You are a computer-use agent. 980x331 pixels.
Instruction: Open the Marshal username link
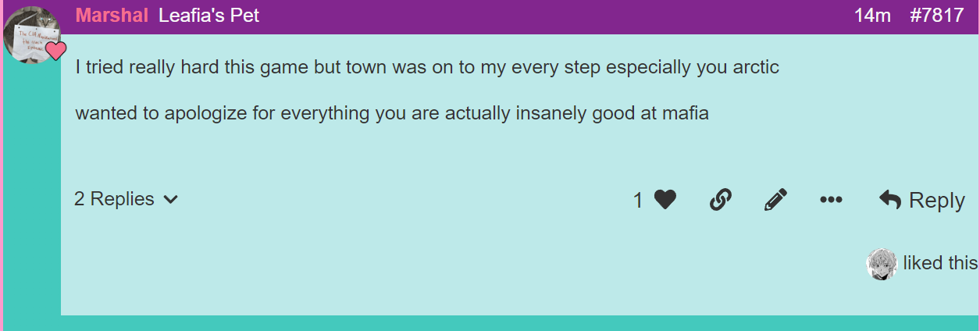(112, 16)
